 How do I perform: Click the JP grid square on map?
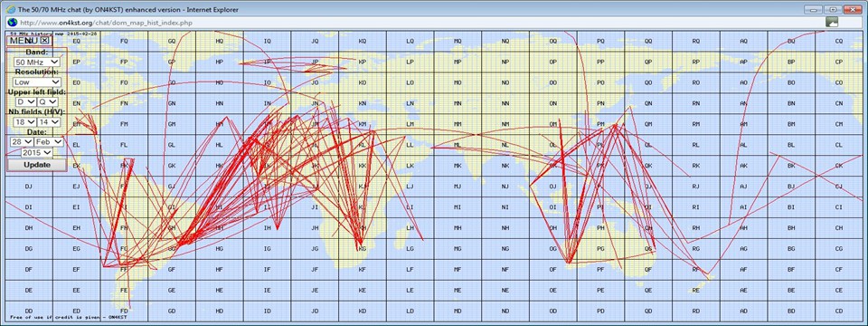315,62
